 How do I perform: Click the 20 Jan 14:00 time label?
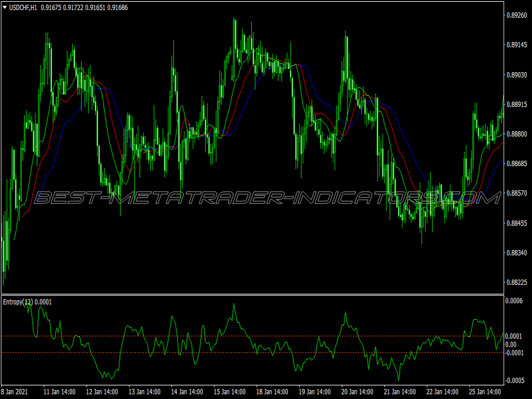(357, 391)
